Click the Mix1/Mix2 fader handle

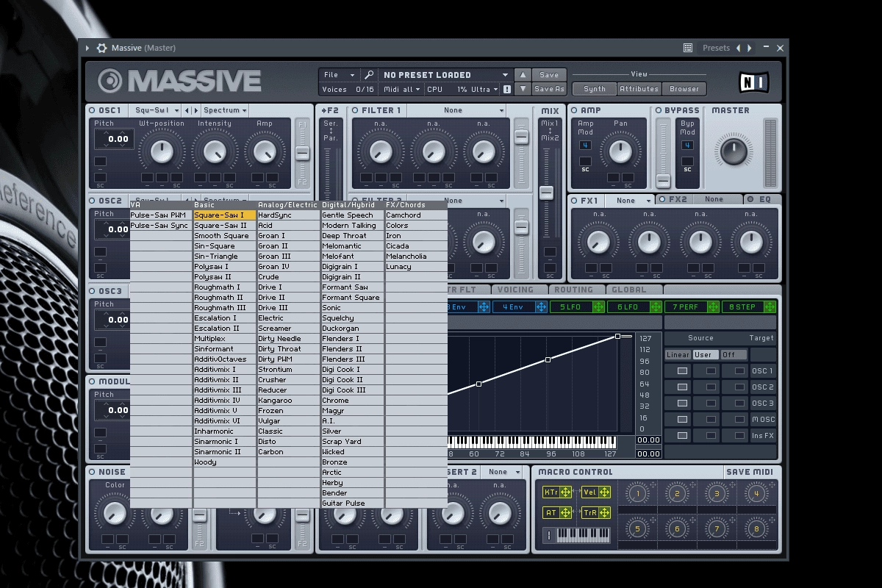pyautogui.click(x=546, y=193)
